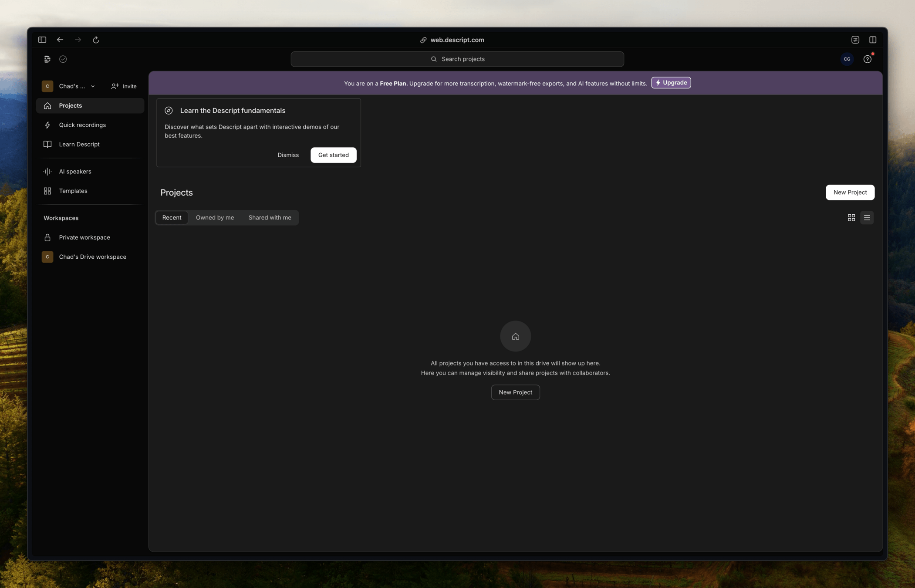915x588 pixels.
Task: Open the help question mark icon
Action: click(x=867, y=59)
